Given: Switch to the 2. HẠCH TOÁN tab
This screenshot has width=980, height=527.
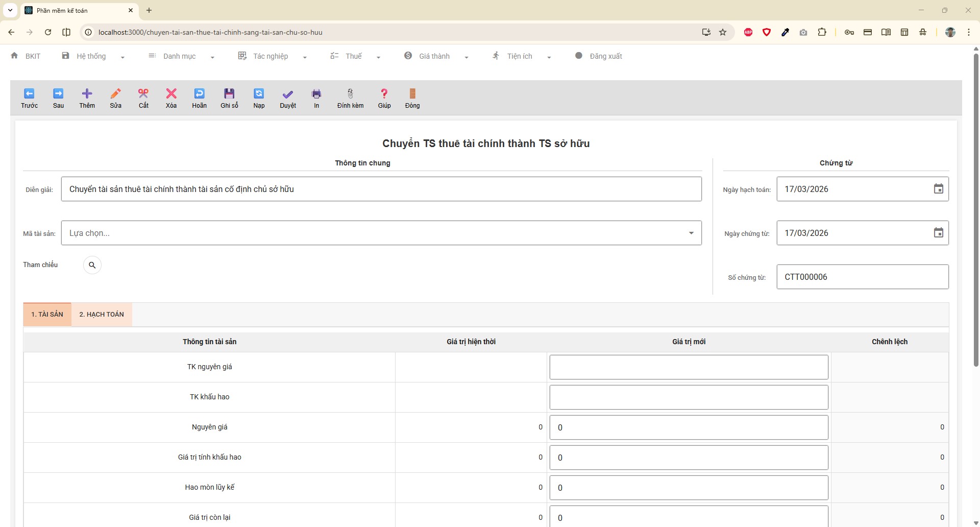Looking at the screenshot, I should point(102,315).
